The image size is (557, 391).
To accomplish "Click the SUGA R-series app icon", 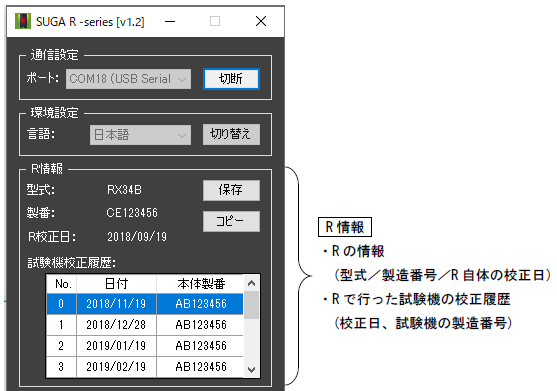I will [23, 21].
